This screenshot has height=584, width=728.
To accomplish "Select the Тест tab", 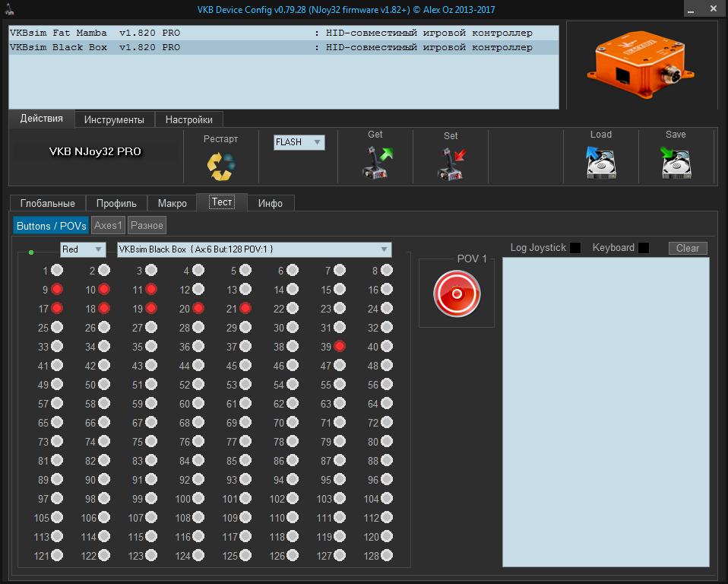I will pyautogui.click(x=222, y=202).
